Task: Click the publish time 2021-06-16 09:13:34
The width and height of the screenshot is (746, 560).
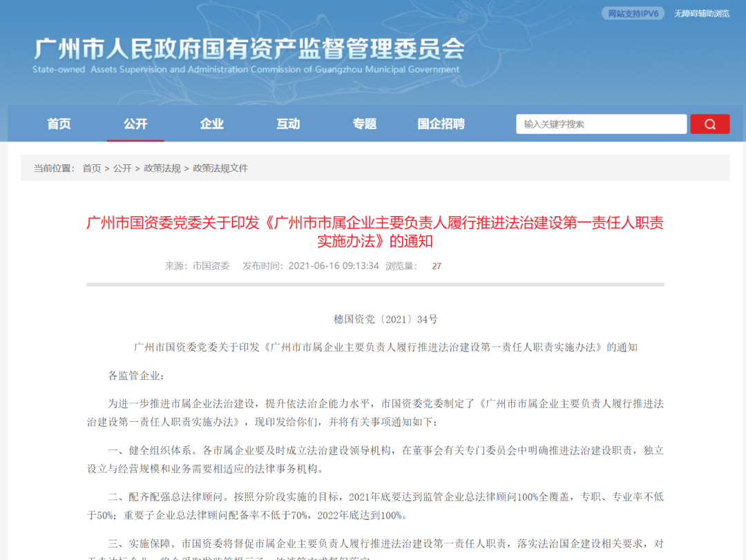Action: 333,266
